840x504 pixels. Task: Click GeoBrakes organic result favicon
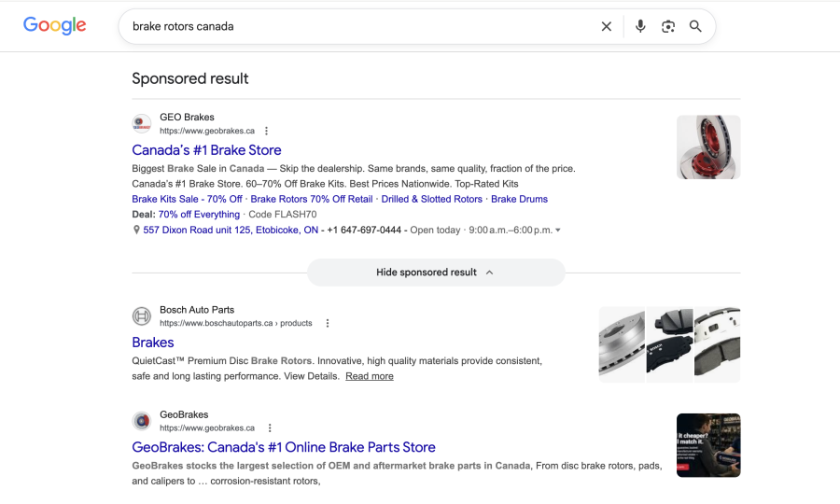tap(142, 421)
